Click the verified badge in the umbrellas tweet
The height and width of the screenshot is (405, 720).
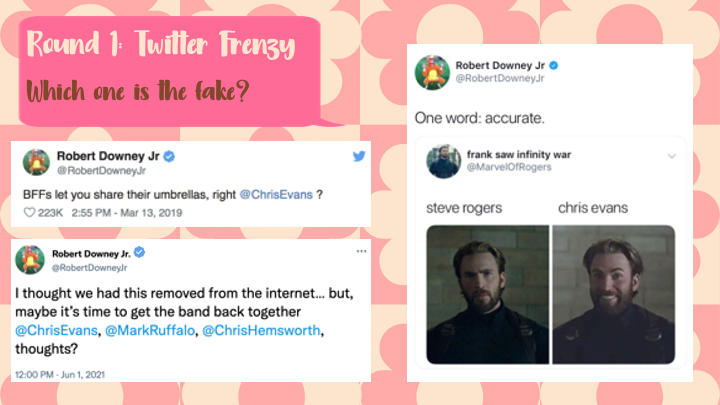point(169,157)
